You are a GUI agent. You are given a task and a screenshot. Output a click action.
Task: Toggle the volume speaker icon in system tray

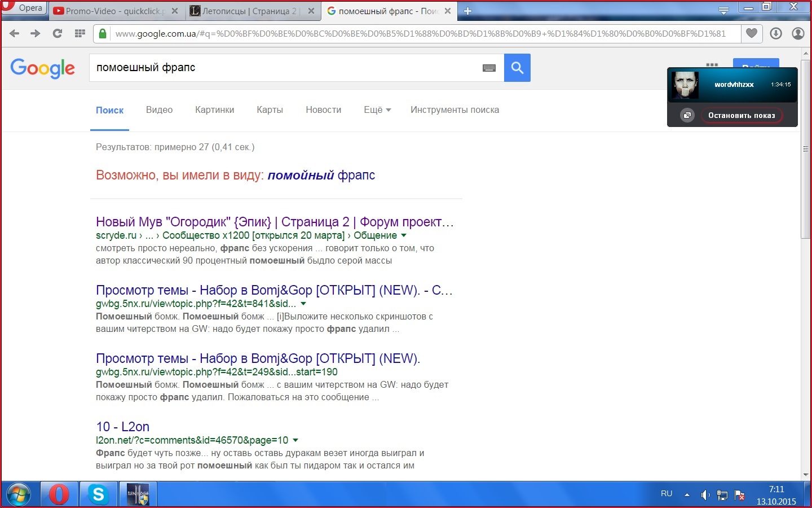pos(705,495)
